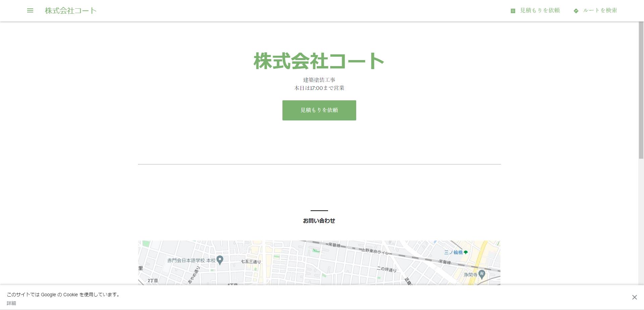Click the 浄閑寺 temple icon on the map
This screenshot has width=644, height=310.
(x=482, y=273)
